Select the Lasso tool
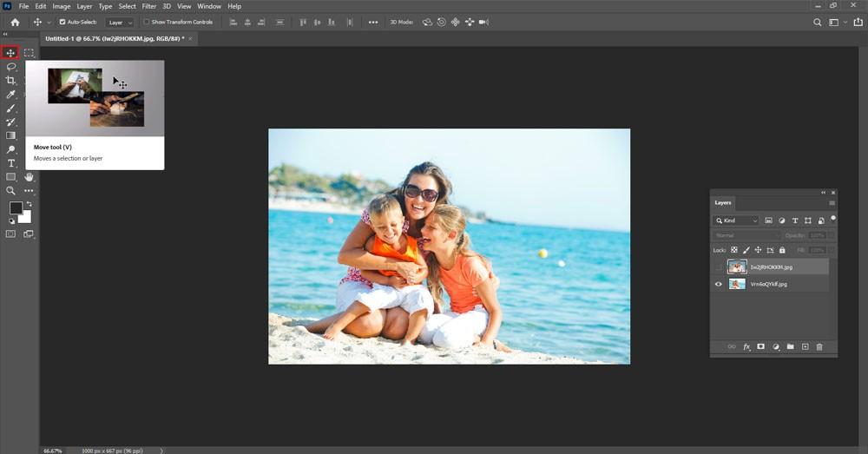Screen dimensions: 868x454 10,67
